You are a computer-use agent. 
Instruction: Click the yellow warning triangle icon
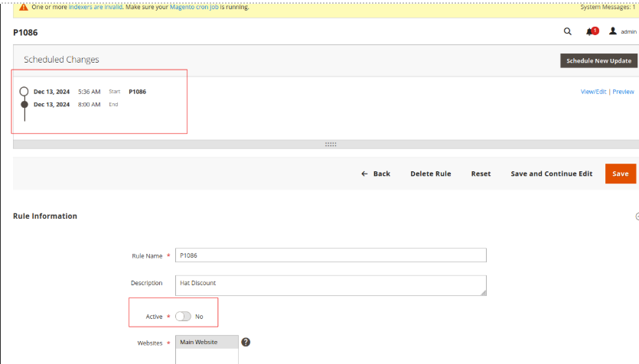point(24,7)
